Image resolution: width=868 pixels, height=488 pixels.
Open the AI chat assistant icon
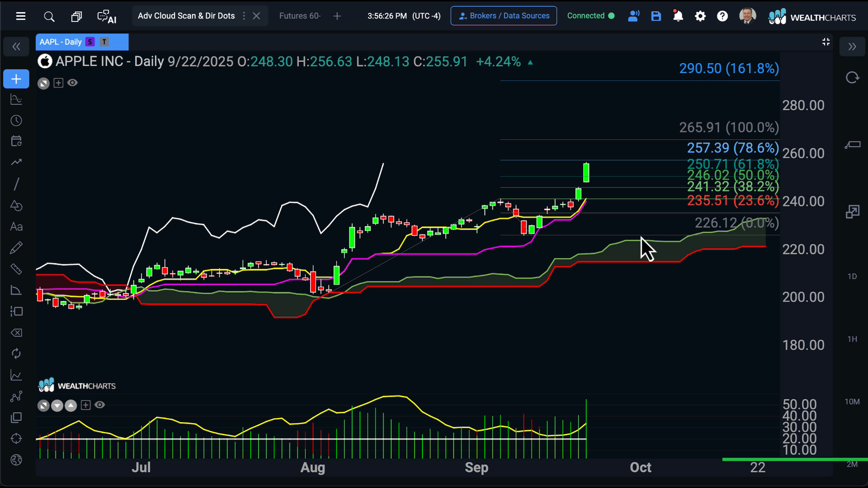click(107, 17)
